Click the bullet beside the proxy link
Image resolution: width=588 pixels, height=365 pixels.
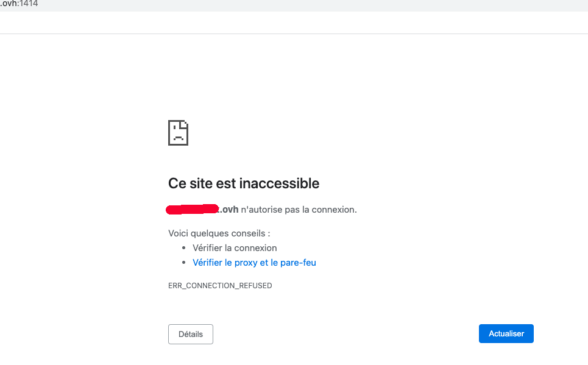(184, 263)
